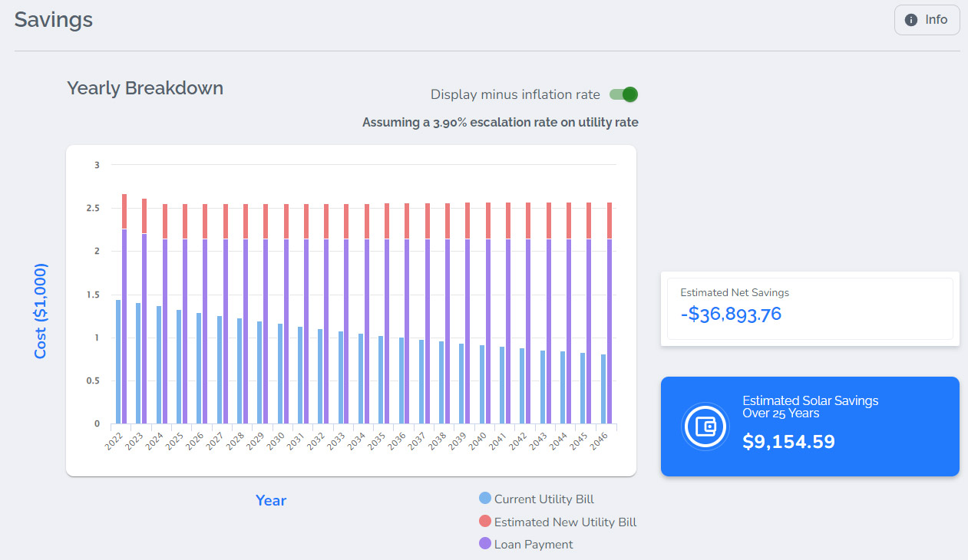Click the info circle icon
Viewport: 968px width, 560px height.
[x=911, y=20]
